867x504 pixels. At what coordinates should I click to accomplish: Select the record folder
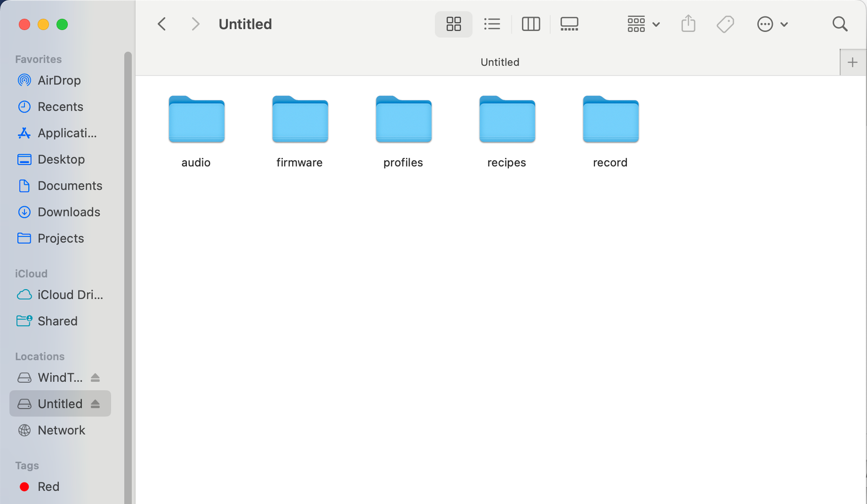[610, 132]
